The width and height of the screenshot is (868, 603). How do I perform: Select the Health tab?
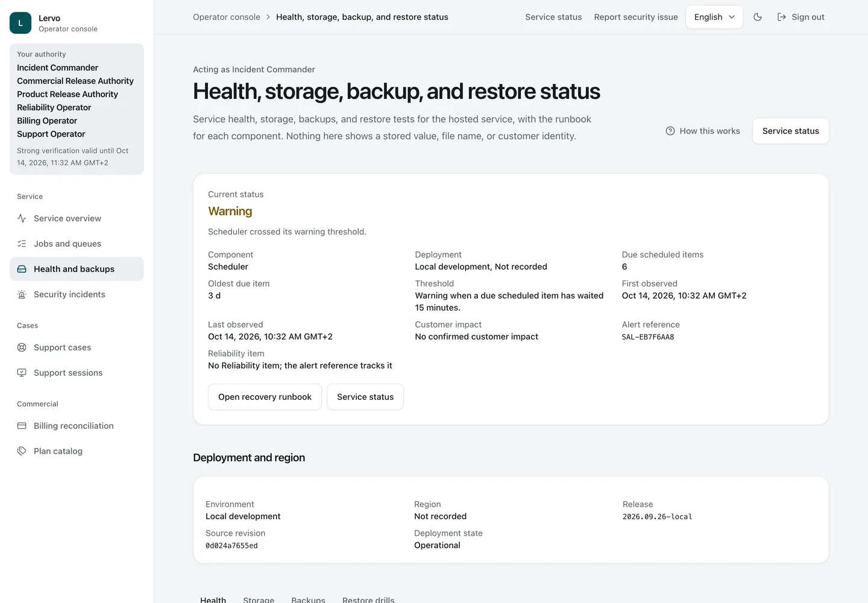click(x=213, y=599)
